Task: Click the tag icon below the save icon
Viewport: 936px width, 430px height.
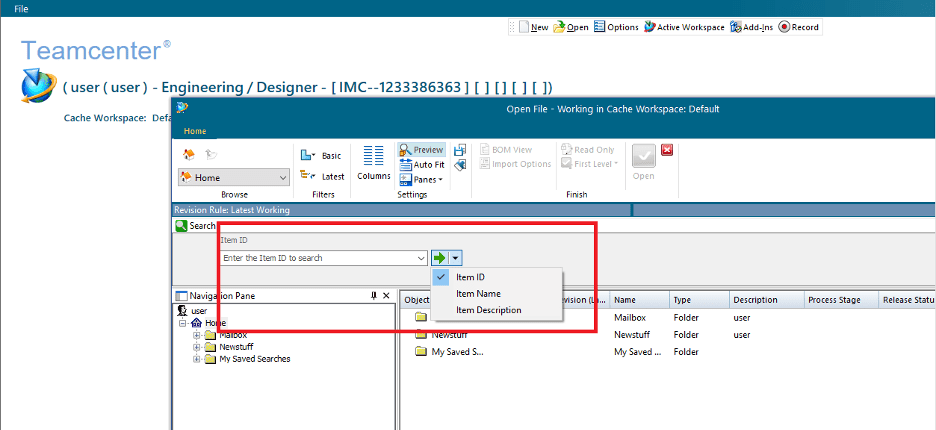Action: point(460,164)
